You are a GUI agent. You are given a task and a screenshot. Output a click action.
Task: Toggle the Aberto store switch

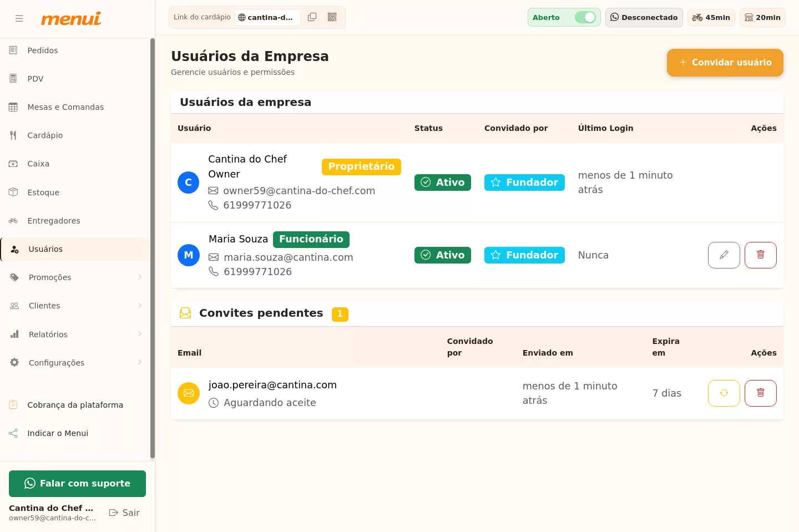tap(585, 17)
